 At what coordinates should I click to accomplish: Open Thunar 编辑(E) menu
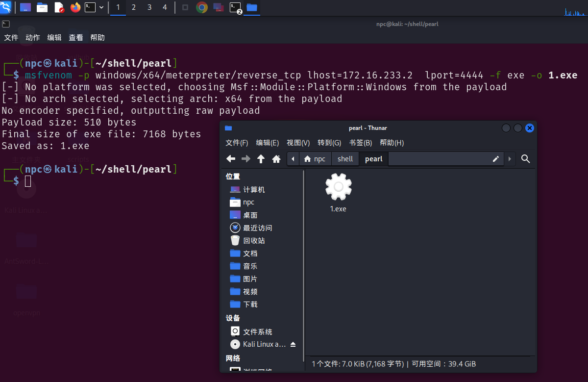pyautogui.click(x=268, y=143)
